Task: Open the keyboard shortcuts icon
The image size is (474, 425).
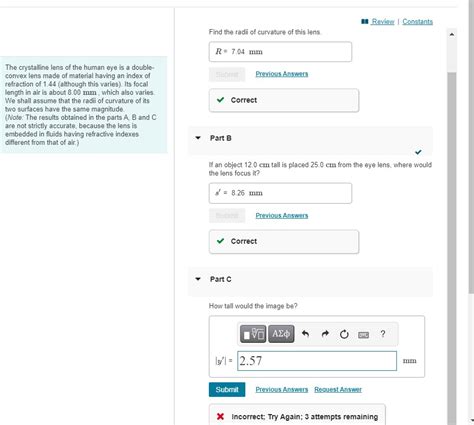Action: click(x=363, y=335)
